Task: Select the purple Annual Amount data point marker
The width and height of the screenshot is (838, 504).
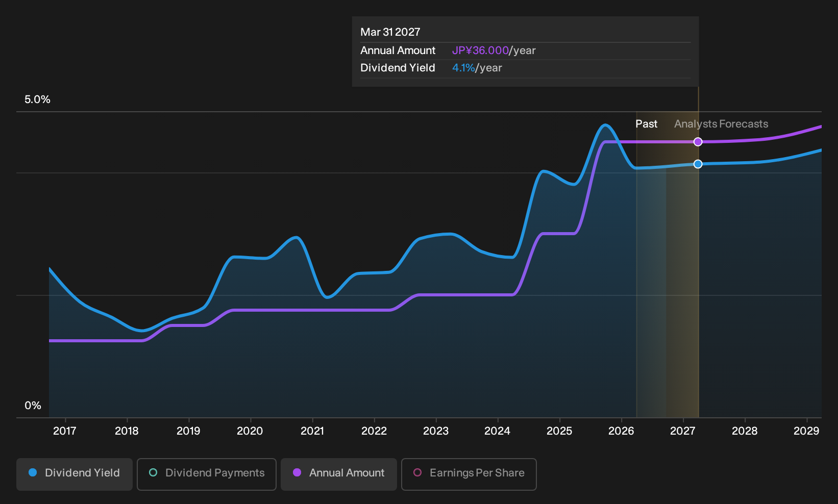Action: tap(698, 142)
